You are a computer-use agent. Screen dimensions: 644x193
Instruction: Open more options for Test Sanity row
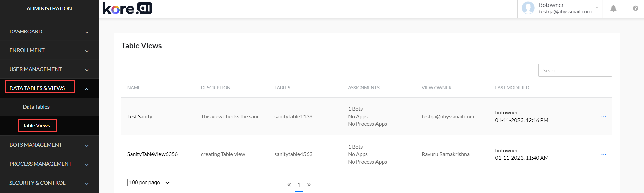coord(604,117)
